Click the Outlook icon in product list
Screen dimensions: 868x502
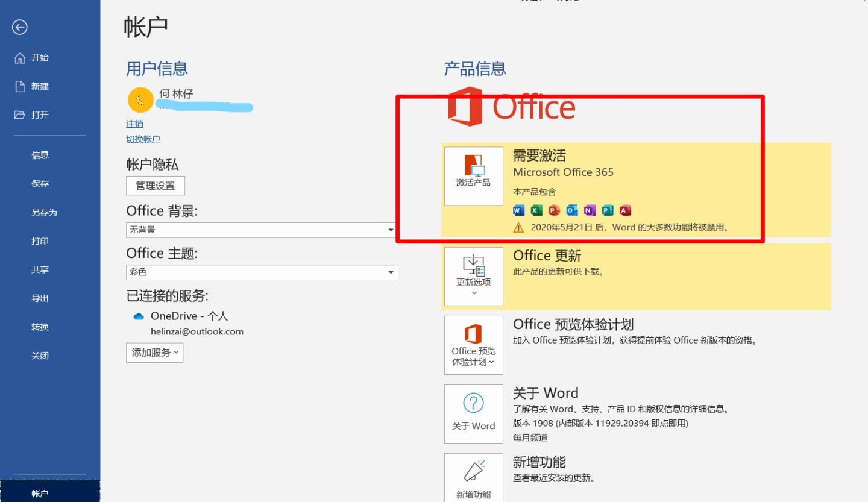[x=572, y=210]
